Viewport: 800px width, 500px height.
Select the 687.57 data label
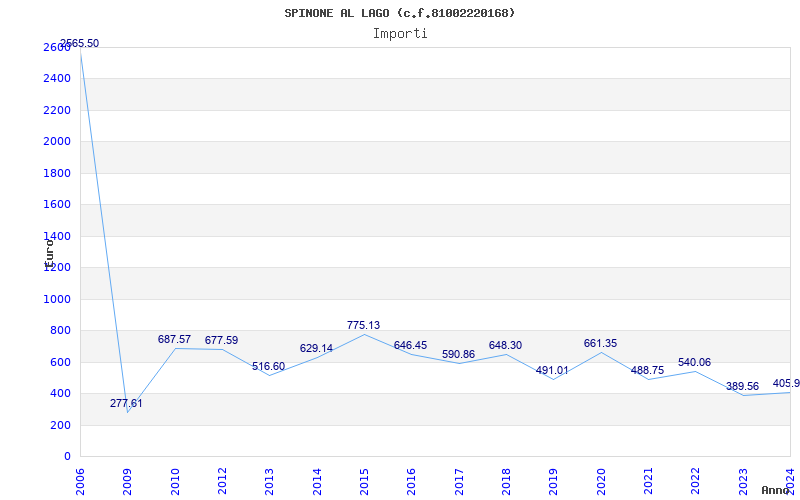click(174, 339)
